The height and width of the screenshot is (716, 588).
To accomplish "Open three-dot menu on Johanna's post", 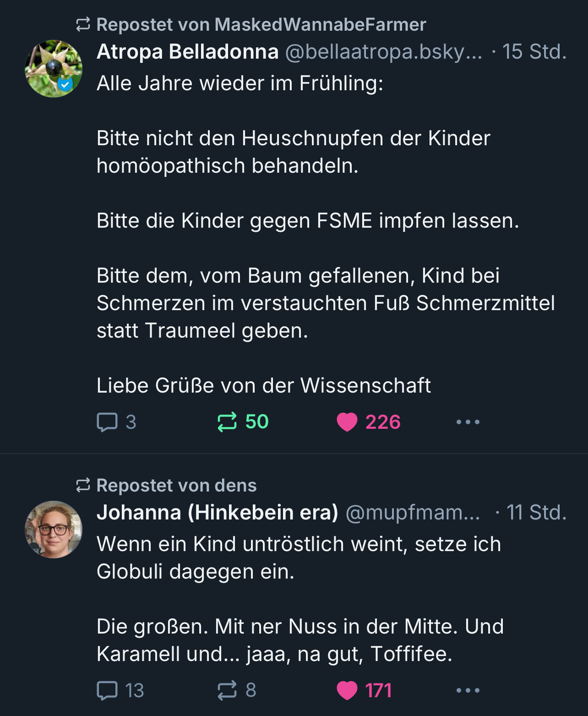I will point(468,690).
